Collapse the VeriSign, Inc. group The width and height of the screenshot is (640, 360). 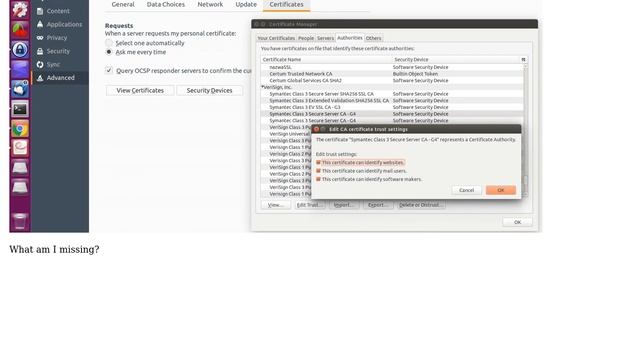pyautogui.click(x=262, y=87)
